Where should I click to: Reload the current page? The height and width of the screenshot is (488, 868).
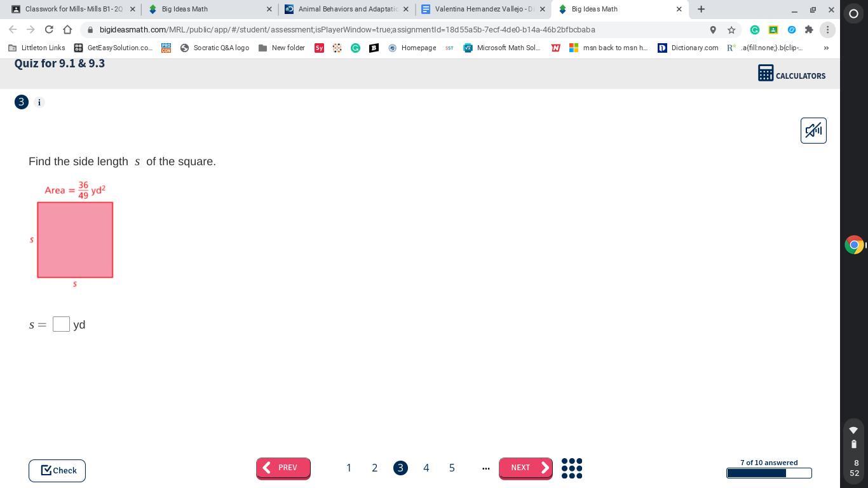(x=49, y=30)
